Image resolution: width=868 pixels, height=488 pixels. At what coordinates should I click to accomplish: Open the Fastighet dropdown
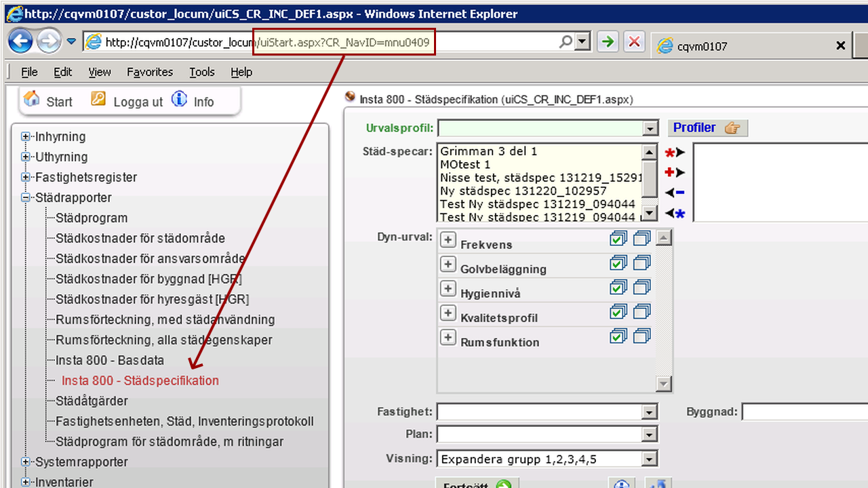(650, 412)
